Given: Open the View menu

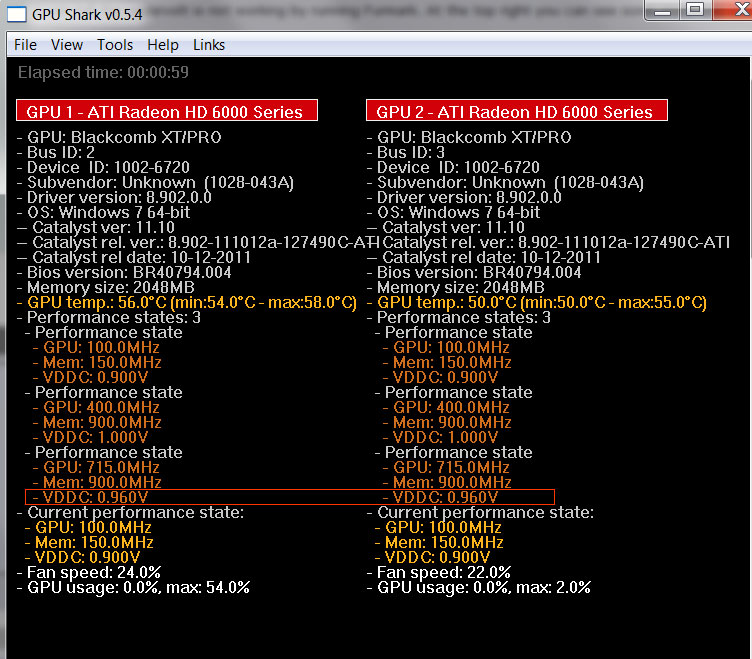Looking at the screenshot, I should (67, 45).
